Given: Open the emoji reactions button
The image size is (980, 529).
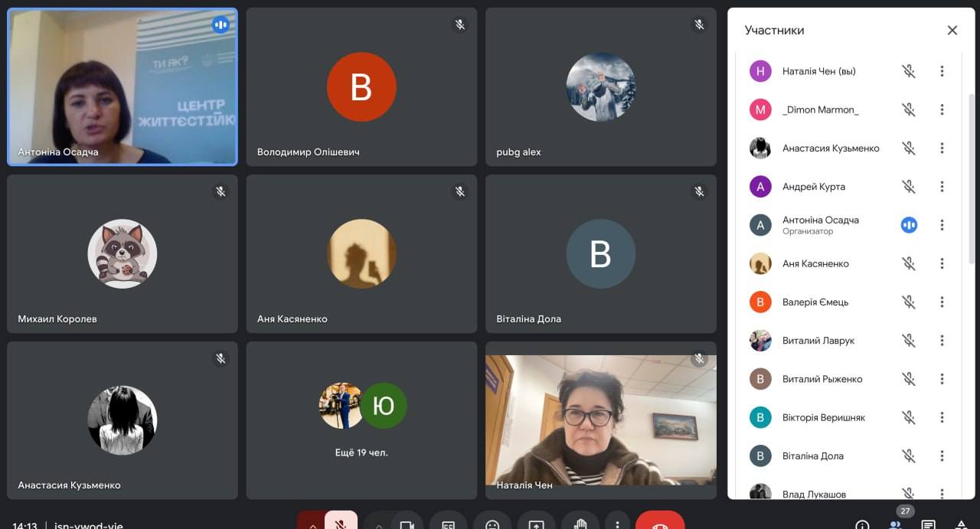Looking at the screenshot, I should pyautogui.click(x=492, y=524).
